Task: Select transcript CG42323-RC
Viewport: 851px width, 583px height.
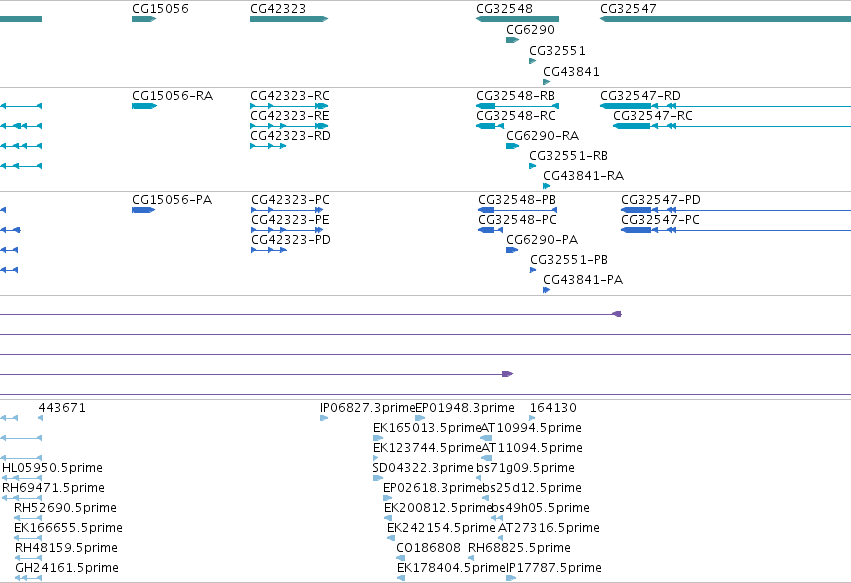Action: click(289, 96)
